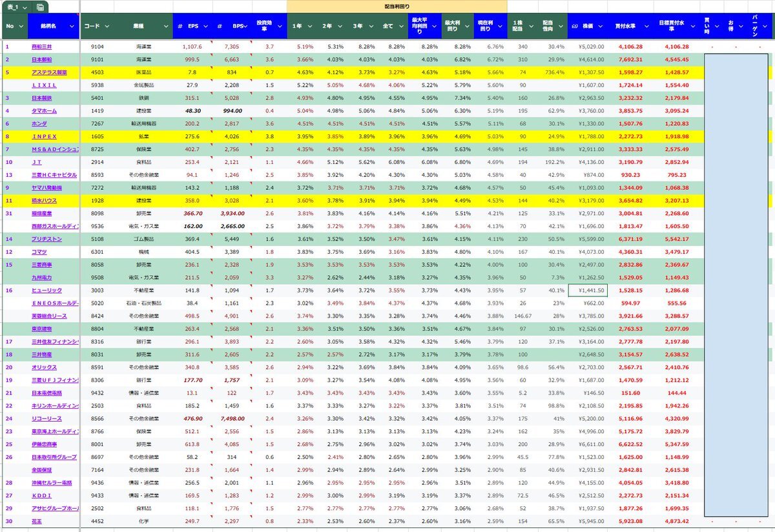Select the light blue merged 買い時 area

(x=736, y=284)
